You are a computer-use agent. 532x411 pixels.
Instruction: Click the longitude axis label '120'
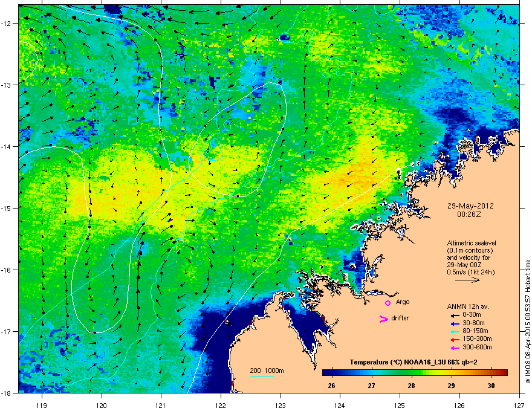tap(102, 405)
